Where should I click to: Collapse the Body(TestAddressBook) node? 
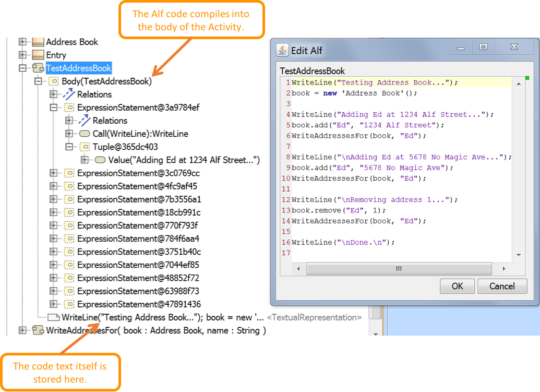38,81
